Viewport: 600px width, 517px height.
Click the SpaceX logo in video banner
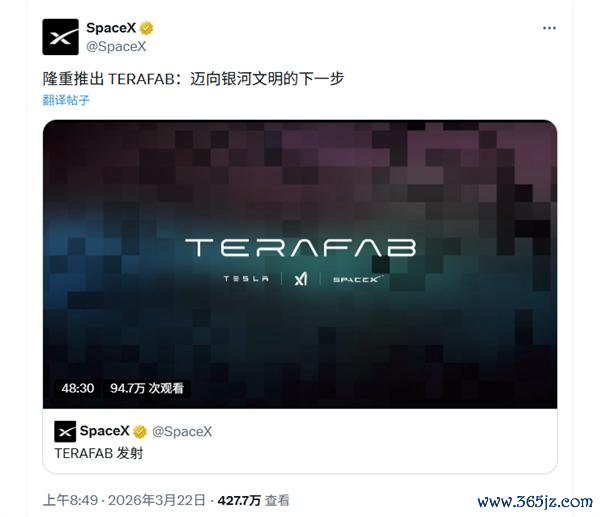(x=357, y=279)
